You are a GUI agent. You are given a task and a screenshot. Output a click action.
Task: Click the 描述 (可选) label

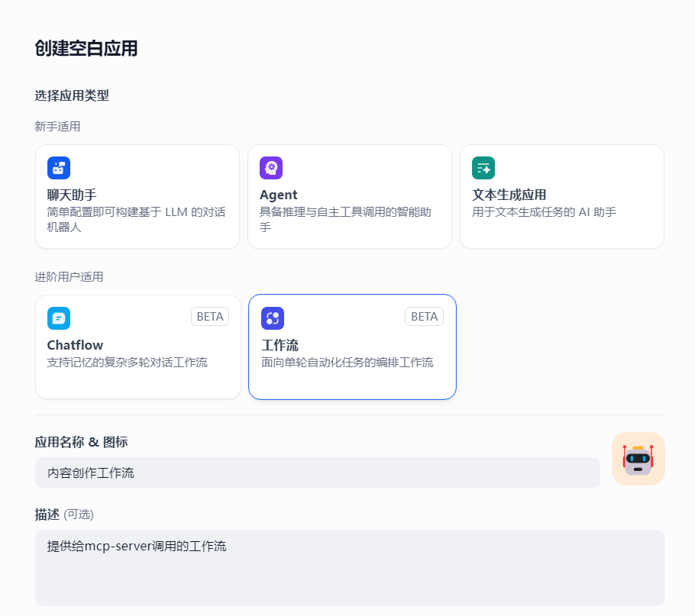pyautogui.click(x=64, y=514)
